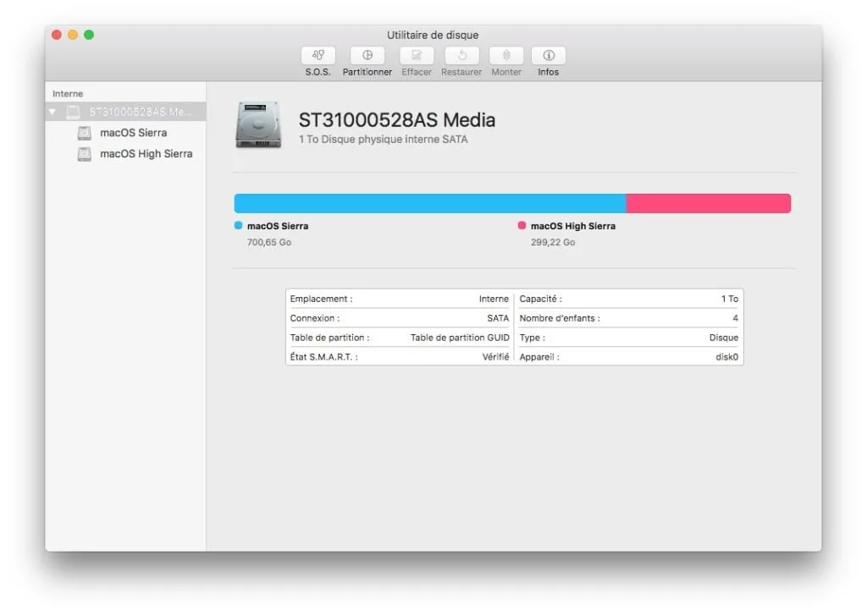Click the macOS Sierra legend label
Screen dimensions: 867x616
point(278,226)
